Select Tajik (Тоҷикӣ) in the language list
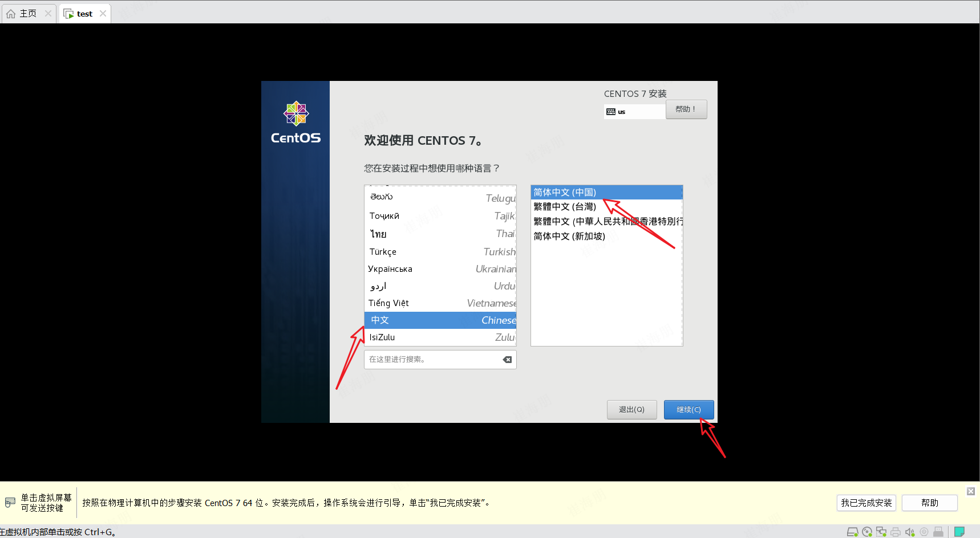Image resolution: width=980 pixels, height=538 pixels. click(x=440, y=216)
